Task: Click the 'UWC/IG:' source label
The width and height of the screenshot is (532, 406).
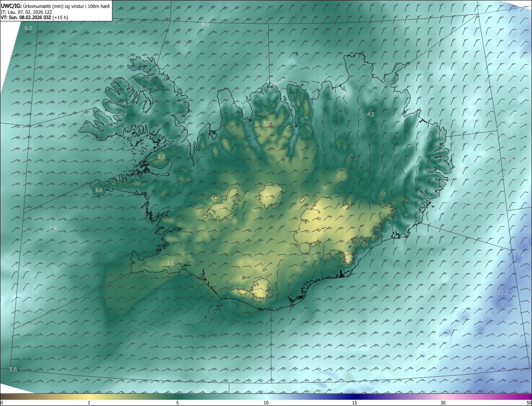Action: click(11, 6)
